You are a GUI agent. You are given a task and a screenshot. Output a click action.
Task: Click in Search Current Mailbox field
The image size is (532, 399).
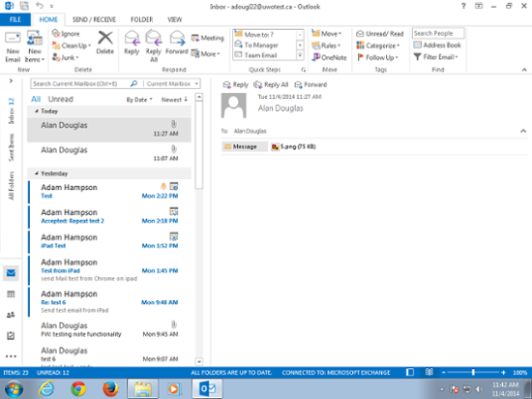point(80,83)
